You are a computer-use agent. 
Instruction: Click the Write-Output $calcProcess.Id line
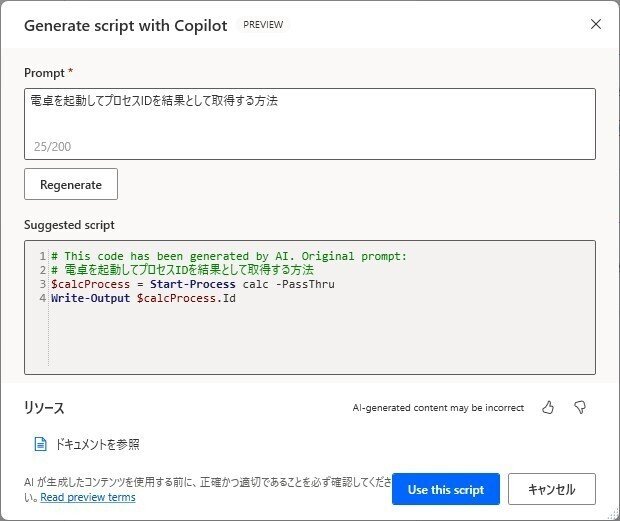coord(143,298)
